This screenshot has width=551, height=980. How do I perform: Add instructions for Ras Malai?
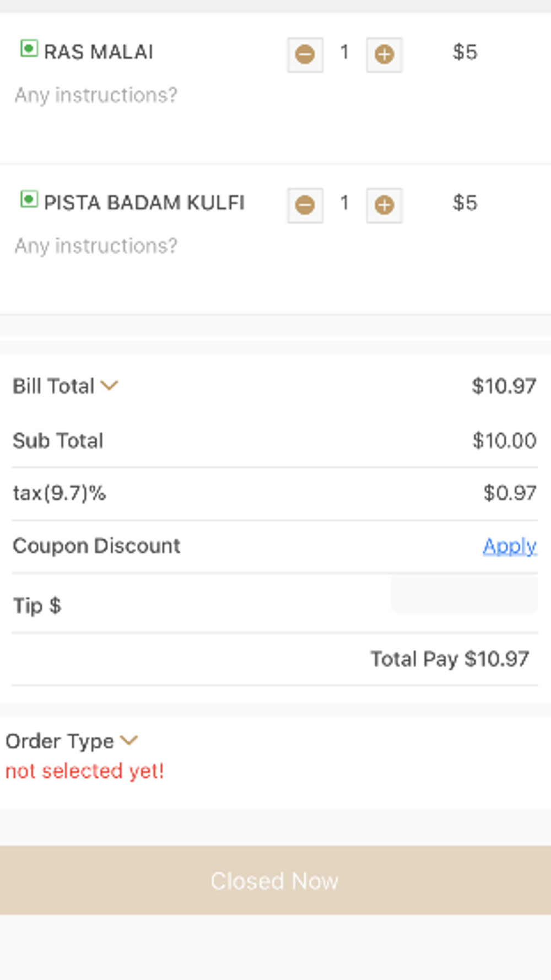[x=96, y=95]
